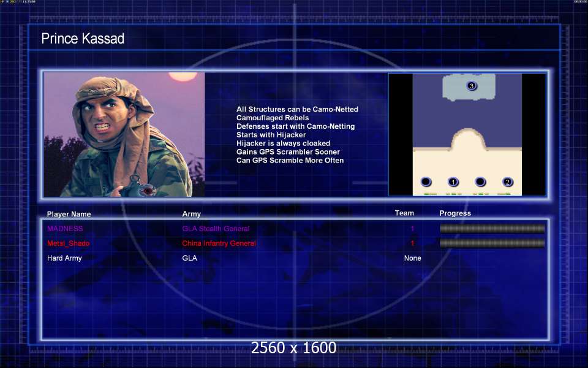Click 'Hijacker is always cloaked' line
Image resolution: width=588 pixels, height=368 pixels.
[283, 144]
